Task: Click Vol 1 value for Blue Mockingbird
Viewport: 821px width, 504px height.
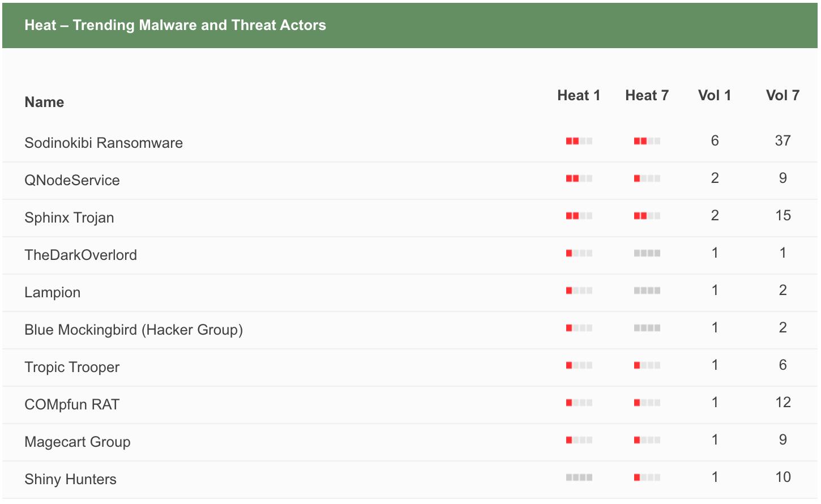Action: [x=715, y=327]
